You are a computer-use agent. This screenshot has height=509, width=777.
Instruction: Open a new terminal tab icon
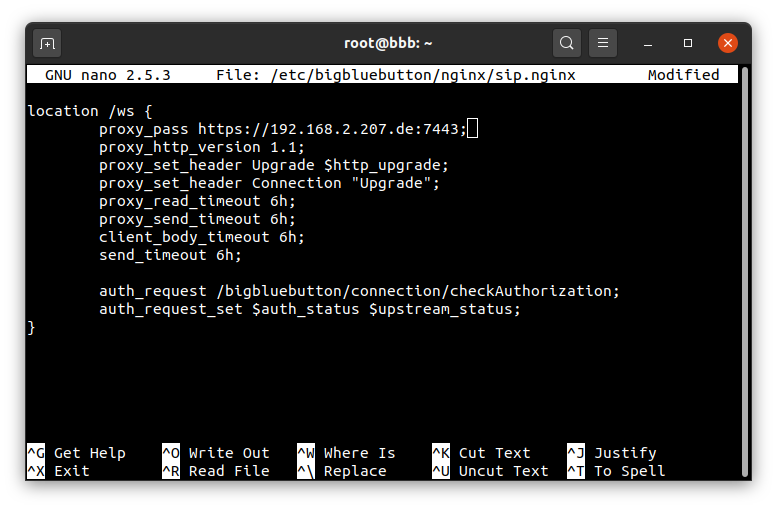tap(47, 43)
